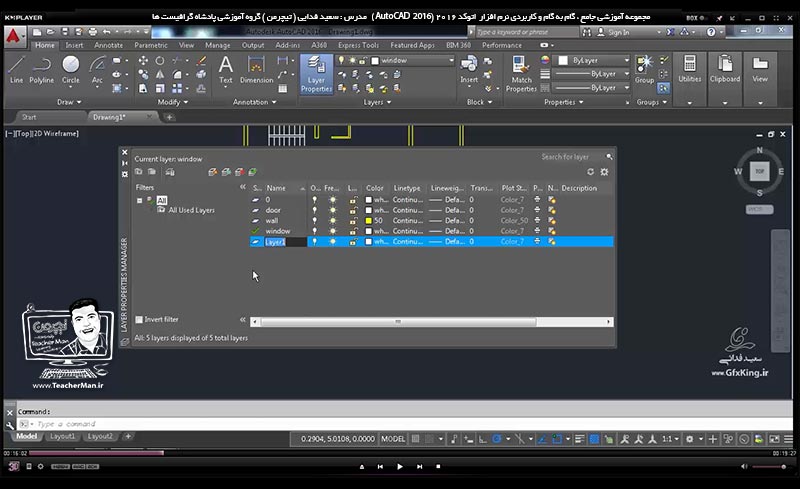Image resolution: width=800 pixels, height=489 pixels.
Task: Select the Arc tool
Action: 97,69
